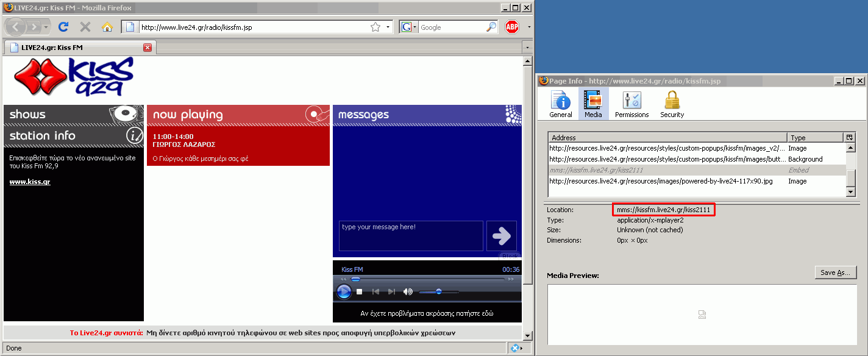Click the shows vinyl record icon

126,114
